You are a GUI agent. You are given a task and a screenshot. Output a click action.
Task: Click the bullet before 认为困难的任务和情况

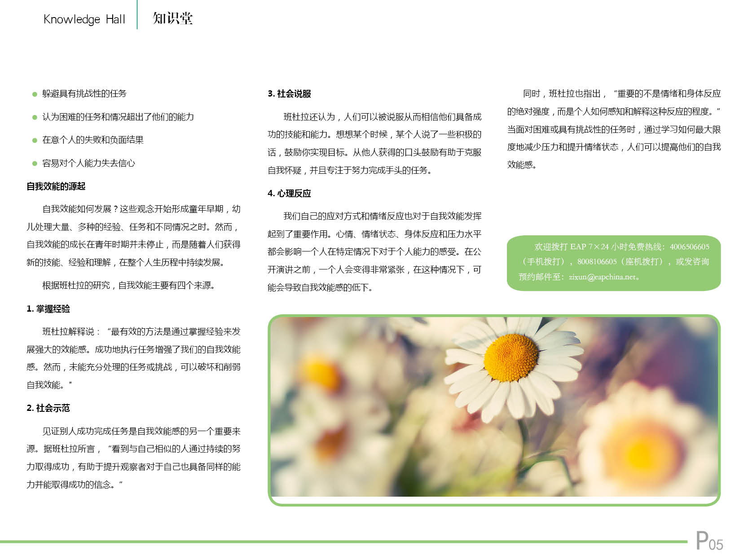click(x=35, y=118)
